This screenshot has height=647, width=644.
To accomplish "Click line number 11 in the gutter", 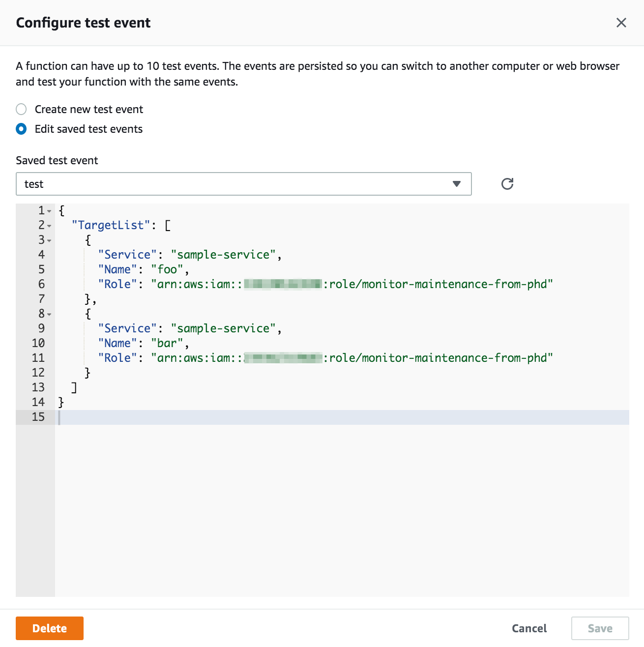I will tap(38, 358).
